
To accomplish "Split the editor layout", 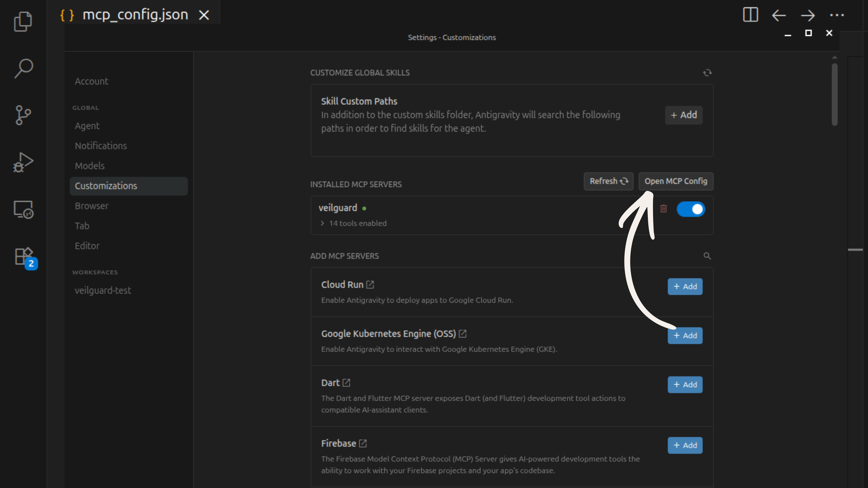I will [x=750, y=15].
